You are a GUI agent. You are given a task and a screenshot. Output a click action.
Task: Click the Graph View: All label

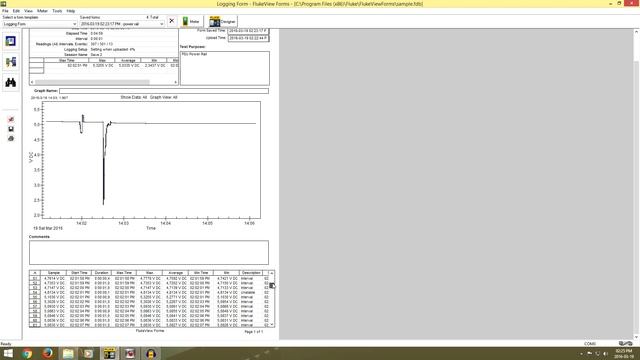point(164,98)
